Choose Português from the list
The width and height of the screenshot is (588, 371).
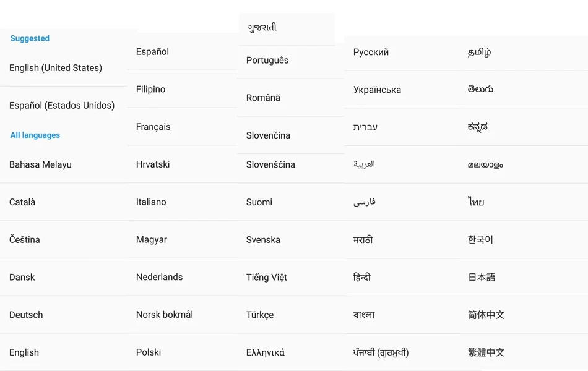click(x=267, y=61)
